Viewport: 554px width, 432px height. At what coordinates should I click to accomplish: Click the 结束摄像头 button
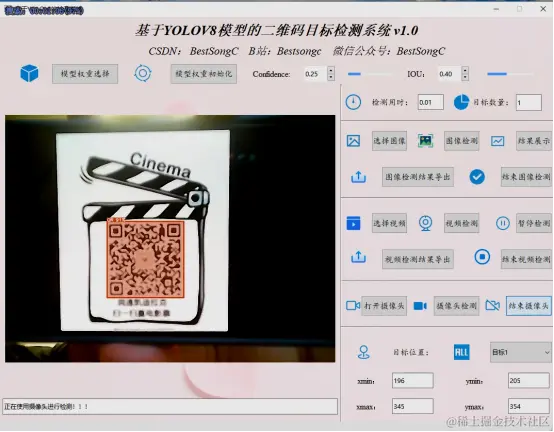coord(529,306)
